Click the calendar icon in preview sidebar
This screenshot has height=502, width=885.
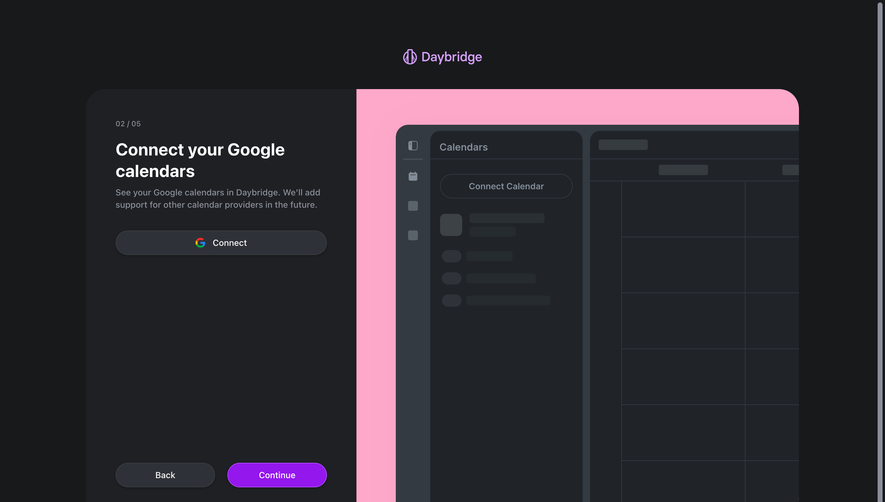pos(413,176)
